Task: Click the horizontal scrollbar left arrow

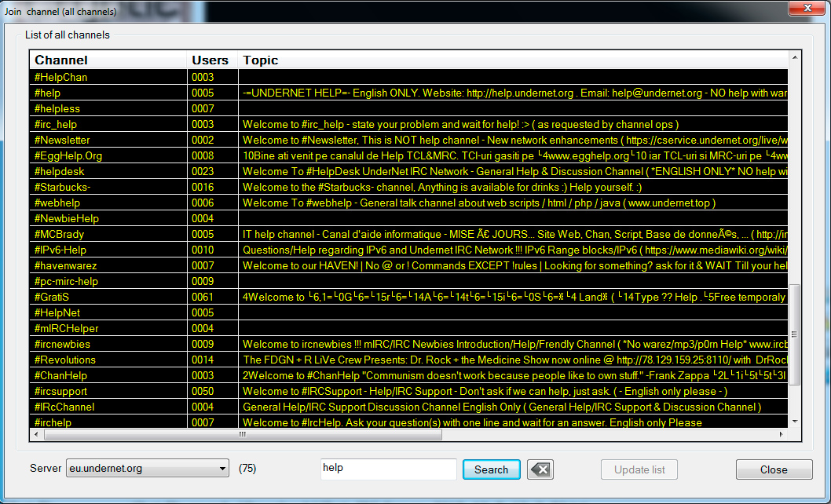Action: (36, 435)
